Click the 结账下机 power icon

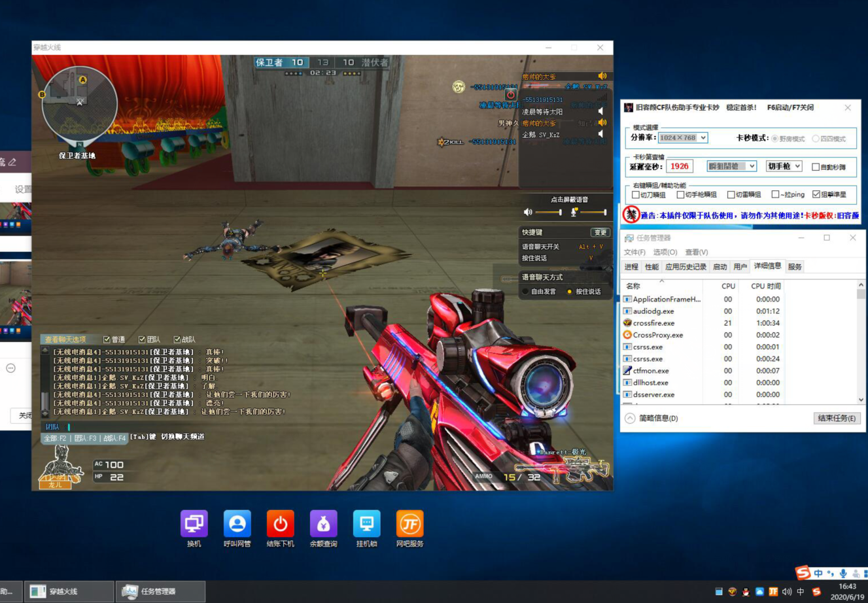[x=281, y=524]
